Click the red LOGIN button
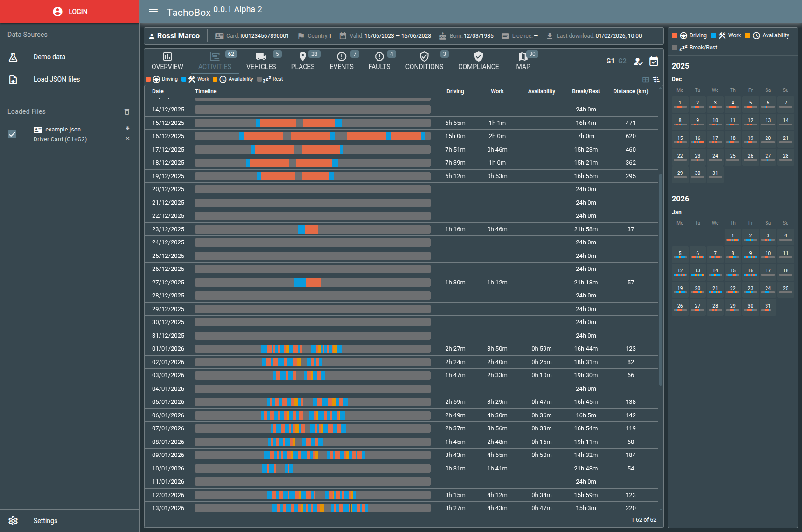The height and width of the screenshot is (532, 802). coord(70,12)
